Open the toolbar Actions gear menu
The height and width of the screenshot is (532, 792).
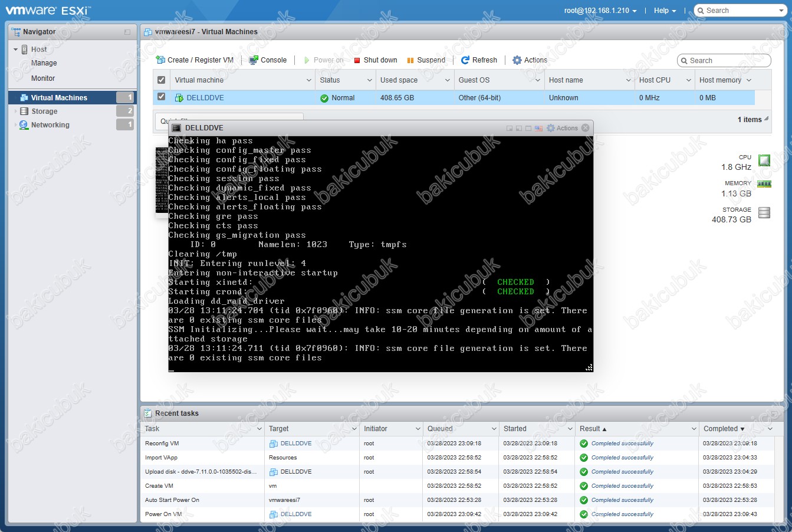(x=530, y=60)
